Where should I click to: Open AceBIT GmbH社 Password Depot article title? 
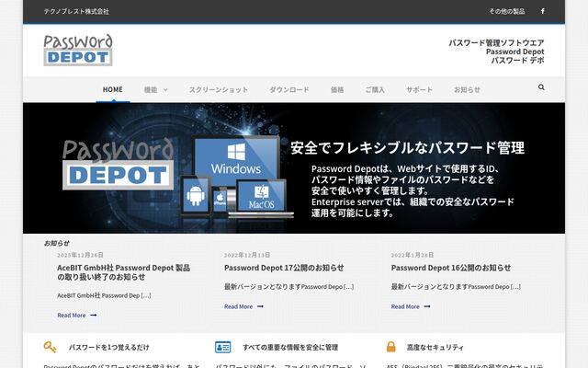coord(124,272)
